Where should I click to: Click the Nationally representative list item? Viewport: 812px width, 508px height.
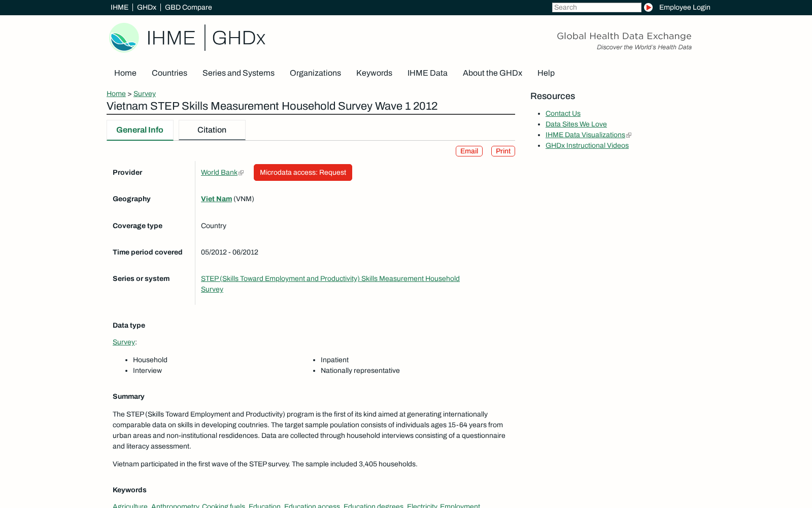360,370
